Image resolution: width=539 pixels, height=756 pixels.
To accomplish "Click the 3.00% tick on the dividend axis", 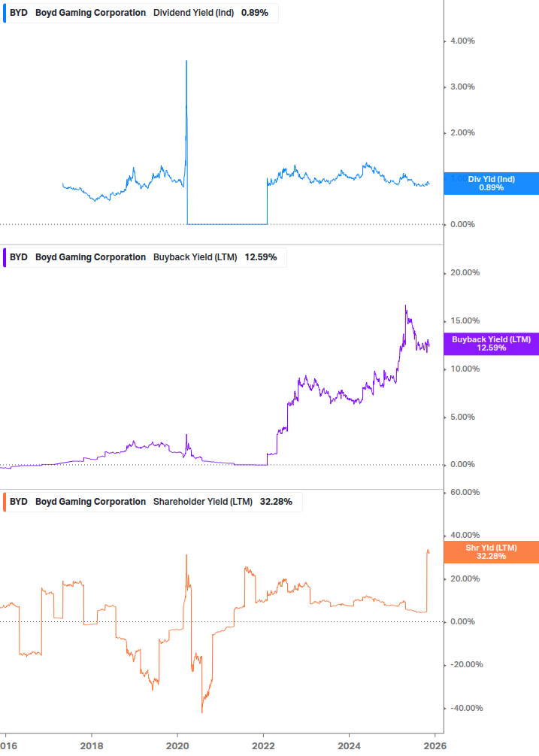I will point(462,87).
